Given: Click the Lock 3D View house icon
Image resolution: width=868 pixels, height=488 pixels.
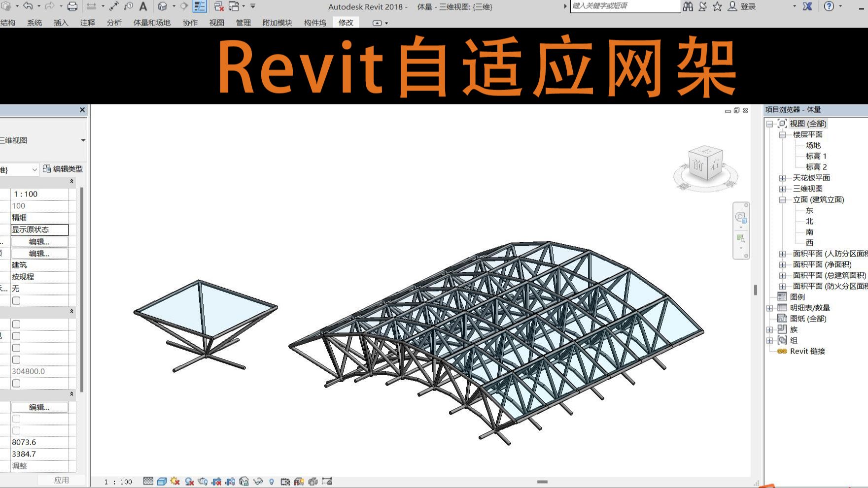Looking at the screenshot, I should click(x=244, y=481).
